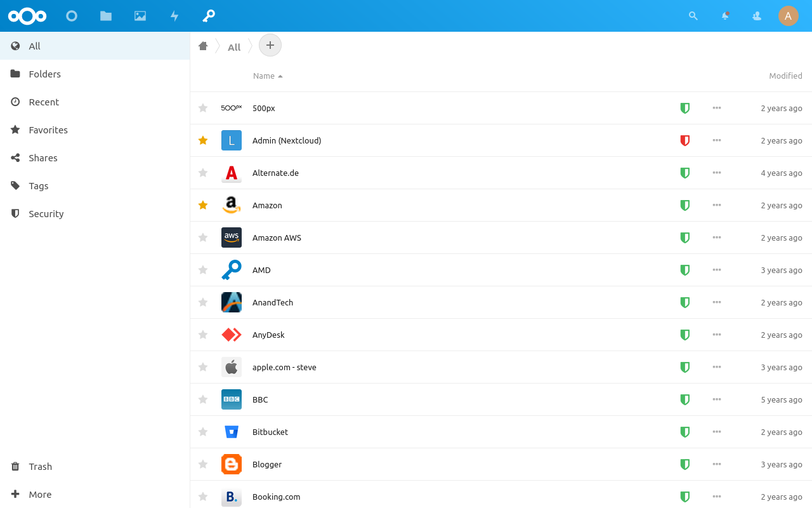
Task: Open the Booking.com password entry
Action: 501,495
